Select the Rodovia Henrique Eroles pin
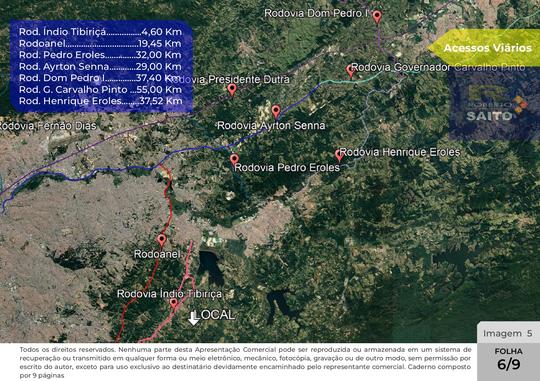 pos(339,155)
